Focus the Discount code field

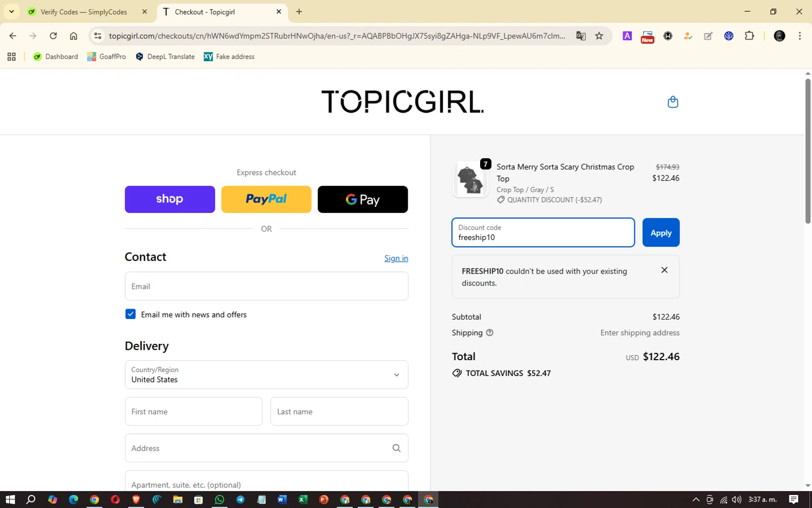(543, 232)
